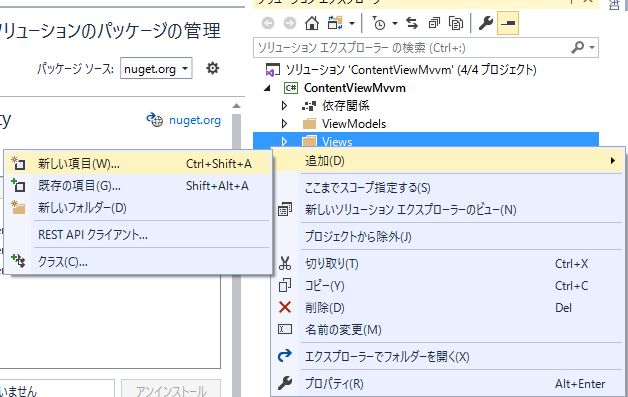Open package source settings gear
This screenshot has height=397, width=628.
212,68
